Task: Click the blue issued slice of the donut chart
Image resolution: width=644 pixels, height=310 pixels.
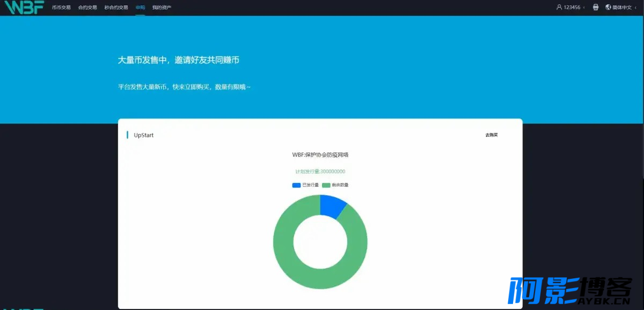Action: (x=331, y=206)
